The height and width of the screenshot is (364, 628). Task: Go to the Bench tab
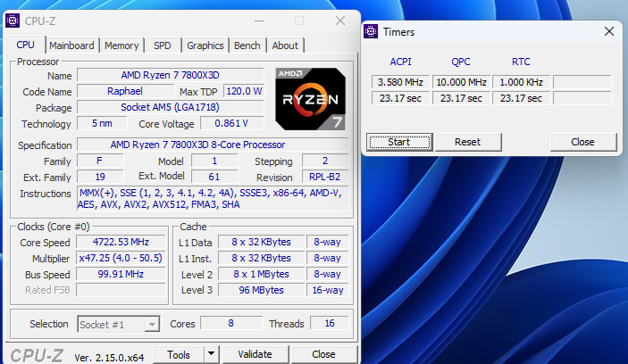click(x=247, y=45)
